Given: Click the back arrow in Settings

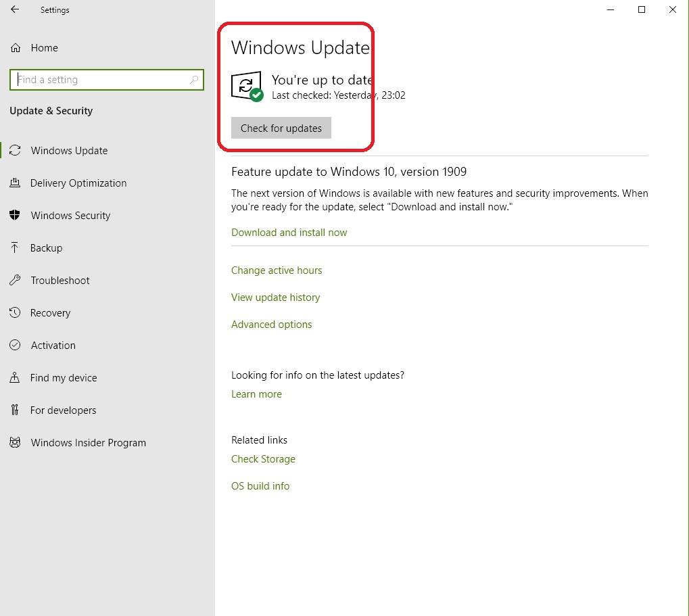Looking at the screenshot, I should pyautogui.click(x=15, y=10).
